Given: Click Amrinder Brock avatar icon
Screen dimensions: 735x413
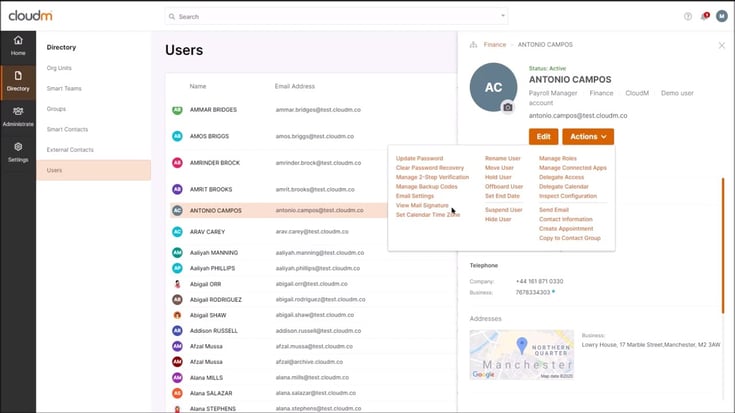Looking at the screenshot, I should [x=177, y=163].
